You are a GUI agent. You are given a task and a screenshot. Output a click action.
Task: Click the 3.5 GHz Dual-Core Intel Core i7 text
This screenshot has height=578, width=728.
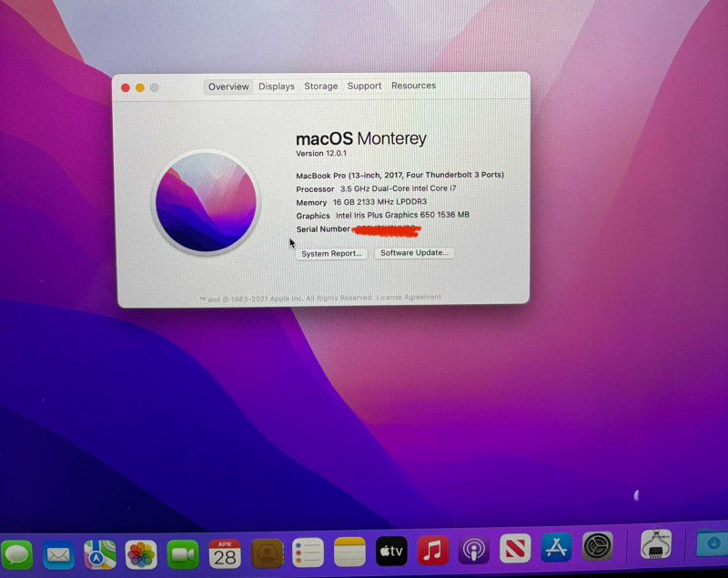click(x=399, y=188)
